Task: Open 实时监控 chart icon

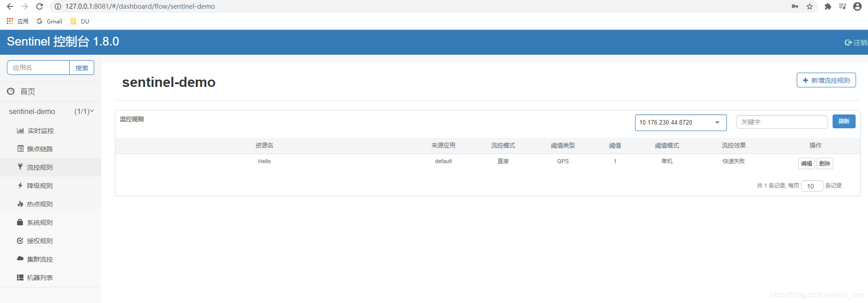Action: pyautogui.click(x=20, y=131)
